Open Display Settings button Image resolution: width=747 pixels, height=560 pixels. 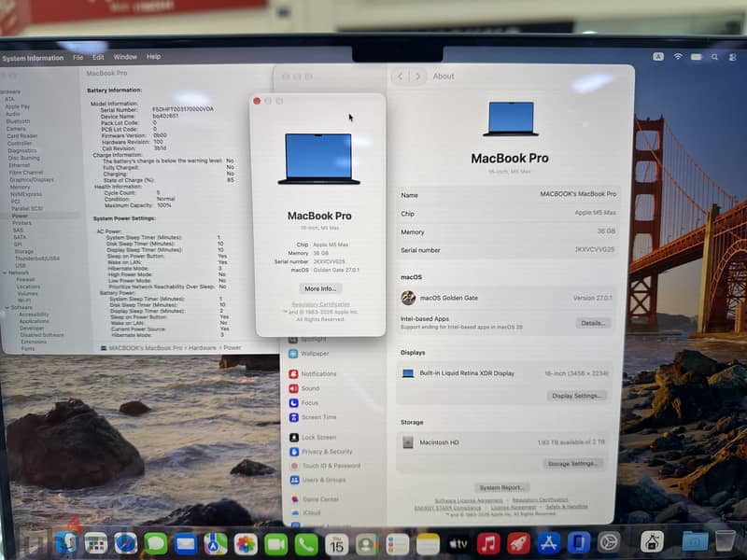(x=577, y=396)
